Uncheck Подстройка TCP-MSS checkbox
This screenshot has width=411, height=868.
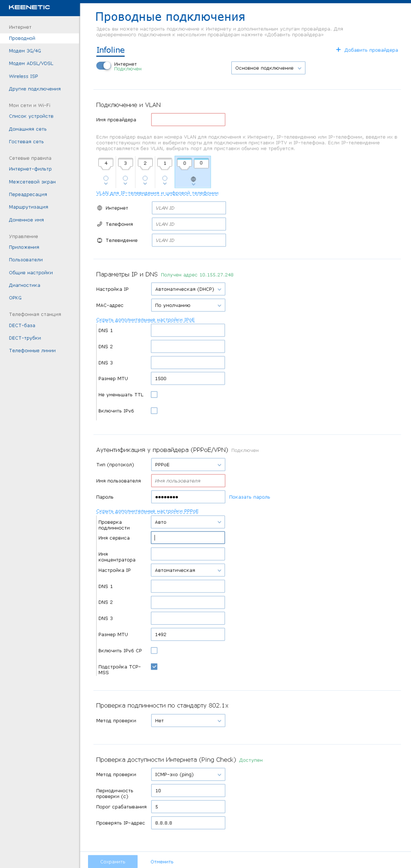point(154,666)
